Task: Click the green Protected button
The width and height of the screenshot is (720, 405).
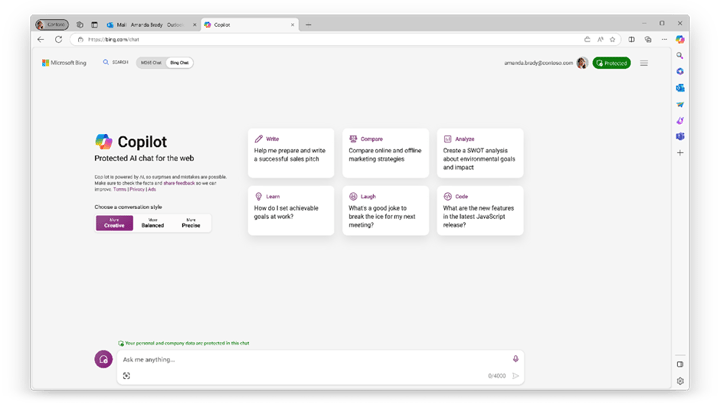Action: (x=611, y=63)
